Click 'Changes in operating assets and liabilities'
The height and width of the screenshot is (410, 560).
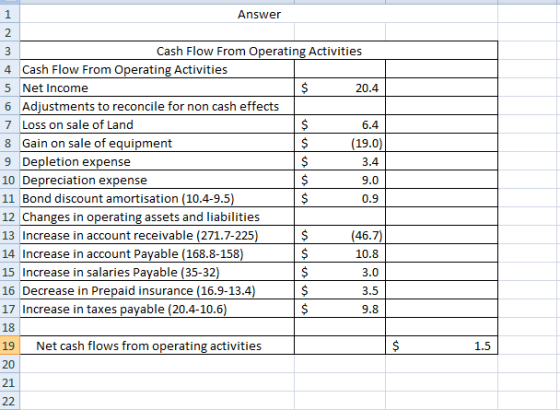tap(157, 217)
